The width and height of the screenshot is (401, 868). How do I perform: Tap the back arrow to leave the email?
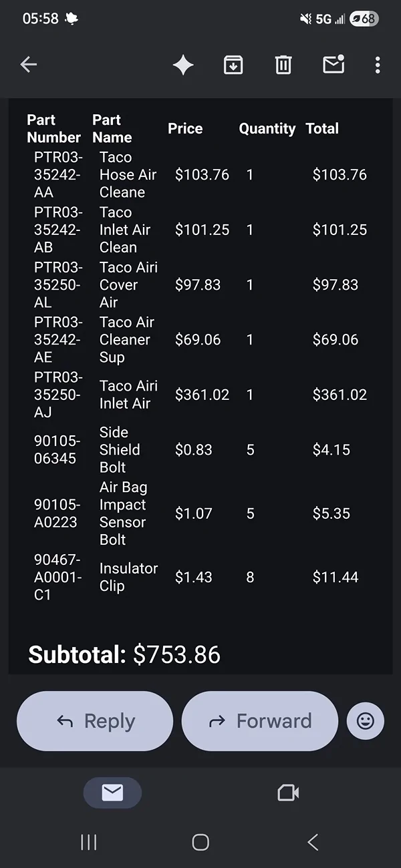click(29, 65)
